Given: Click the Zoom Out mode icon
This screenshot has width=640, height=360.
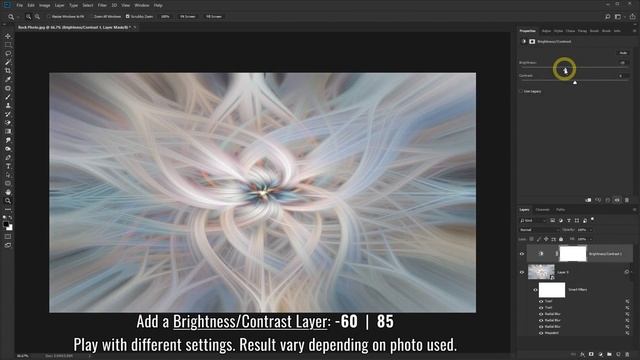Looking at the screenshot, I should tap(37, 17).
